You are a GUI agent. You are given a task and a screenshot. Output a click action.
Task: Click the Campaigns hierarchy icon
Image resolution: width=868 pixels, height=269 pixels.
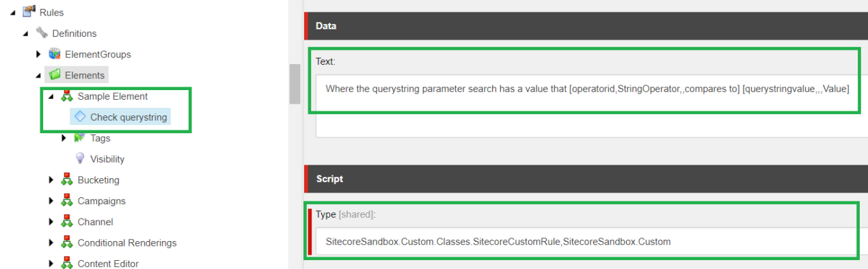67,201
